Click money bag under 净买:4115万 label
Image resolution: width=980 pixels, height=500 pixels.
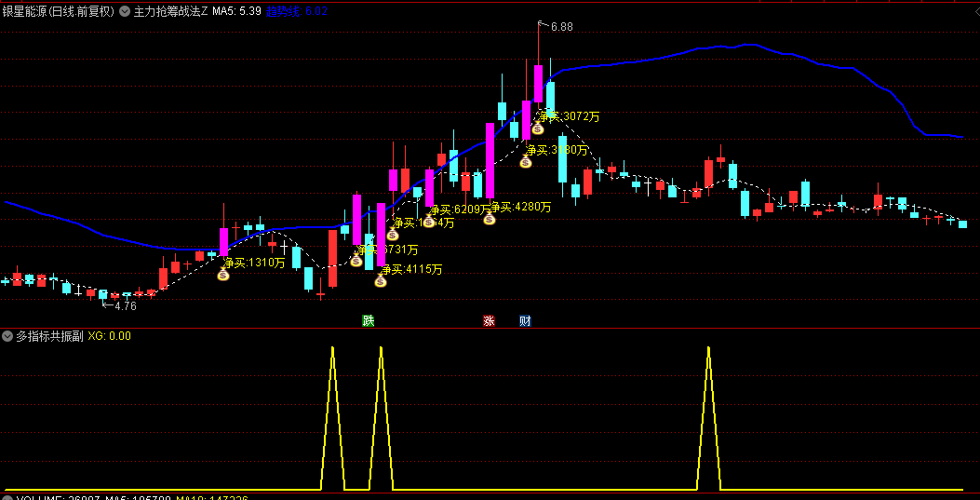[381, 281]
